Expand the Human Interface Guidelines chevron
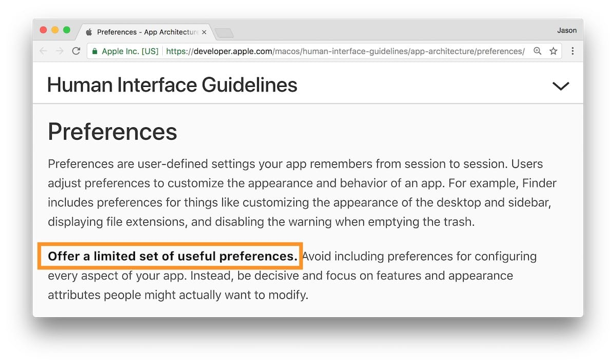Screen dimensions: 616x364 click(x=561, y=86)
